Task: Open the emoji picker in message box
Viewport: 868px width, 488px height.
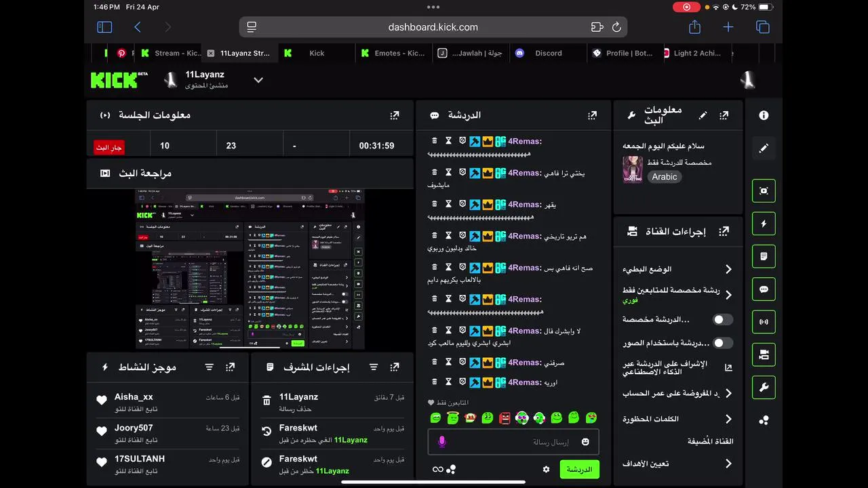Action: (585, 442)
